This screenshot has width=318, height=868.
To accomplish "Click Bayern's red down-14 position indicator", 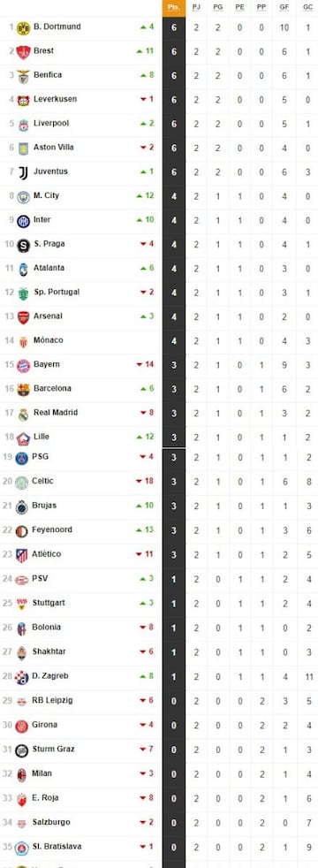I will pyautogui.click(x=145, y=364).
